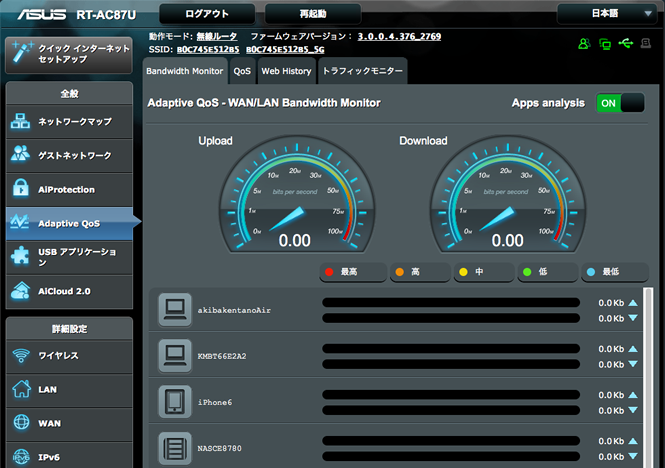Click iPhone6 upload arrow icon

(633, 395)
